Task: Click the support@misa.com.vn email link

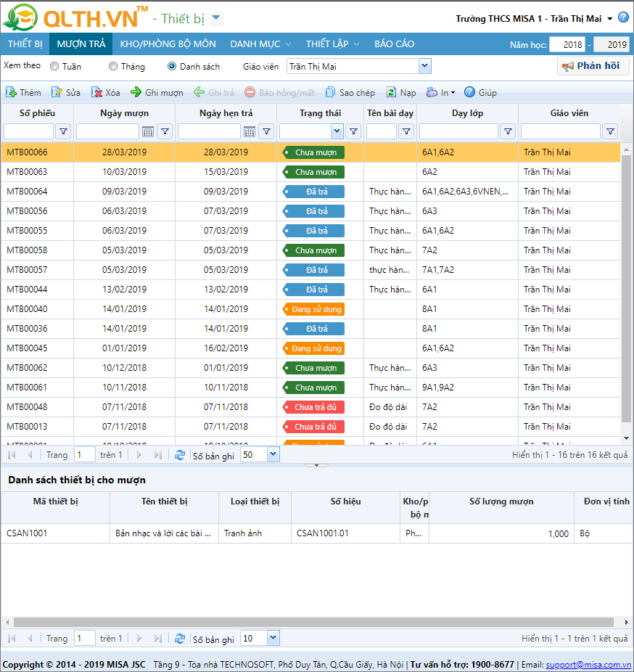Action: coord(588,665)
